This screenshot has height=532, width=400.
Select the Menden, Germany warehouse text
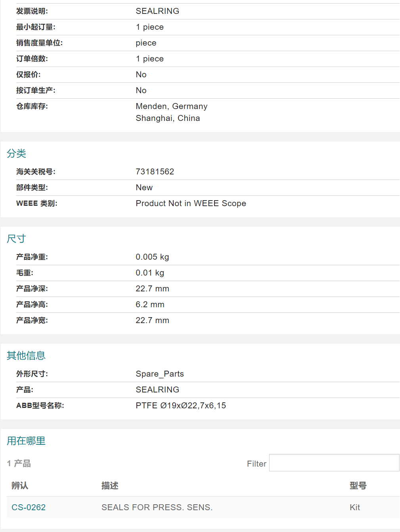[x=171, y=106]
